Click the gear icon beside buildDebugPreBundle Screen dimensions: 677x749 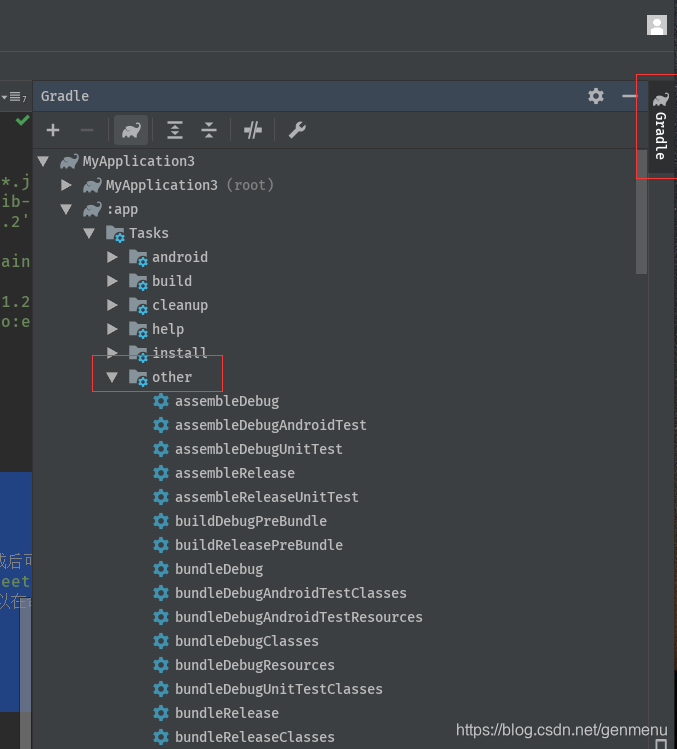pyautogui.click(x=161, y=521)
